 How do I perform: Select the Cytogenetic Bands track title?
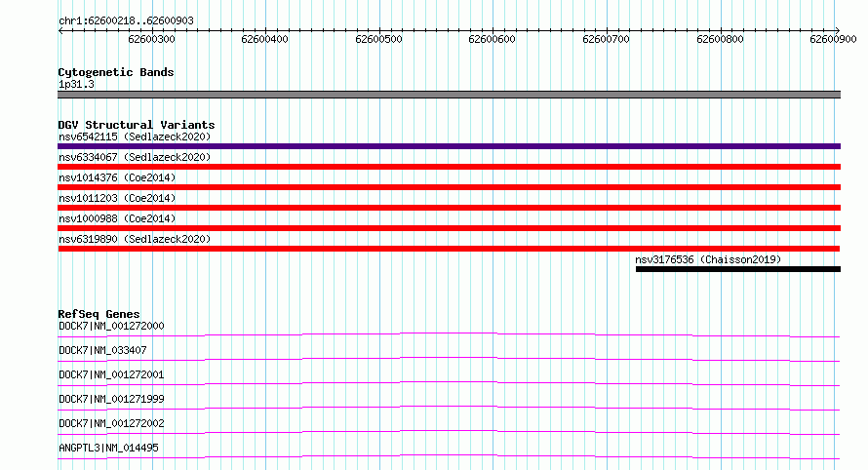click(x=116, y=72)
